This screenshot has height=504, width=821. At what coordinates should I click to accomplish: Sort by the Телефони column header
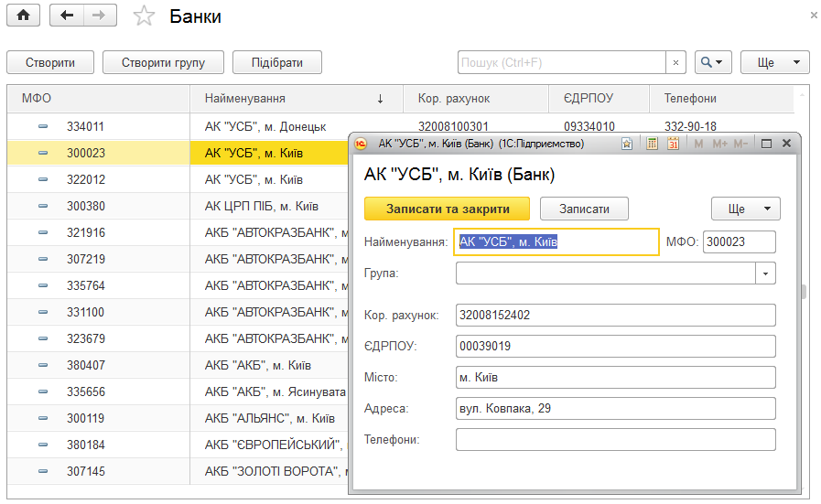point(722,99)
